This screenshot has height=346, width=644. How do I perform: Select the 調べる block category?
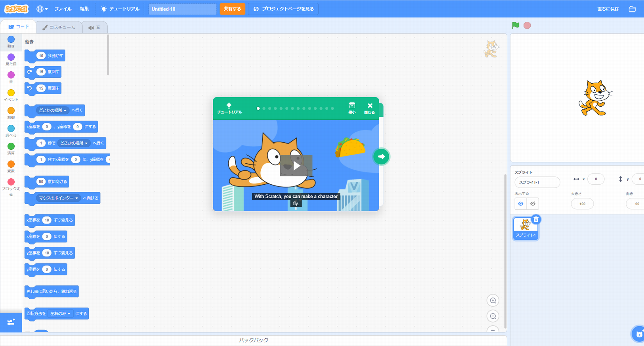click(11, 131)
